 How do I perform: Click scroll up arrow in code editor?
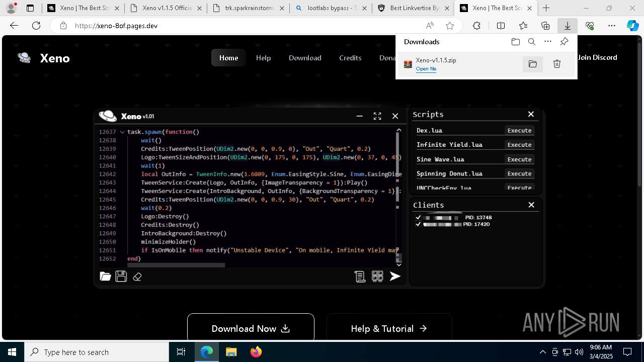tap(399, 130)
